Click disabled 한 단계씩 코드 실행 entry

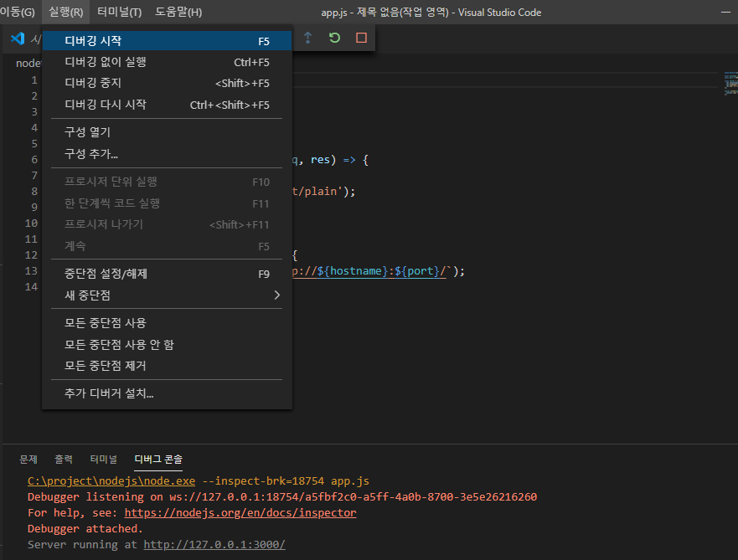click(x=167, y=203)
